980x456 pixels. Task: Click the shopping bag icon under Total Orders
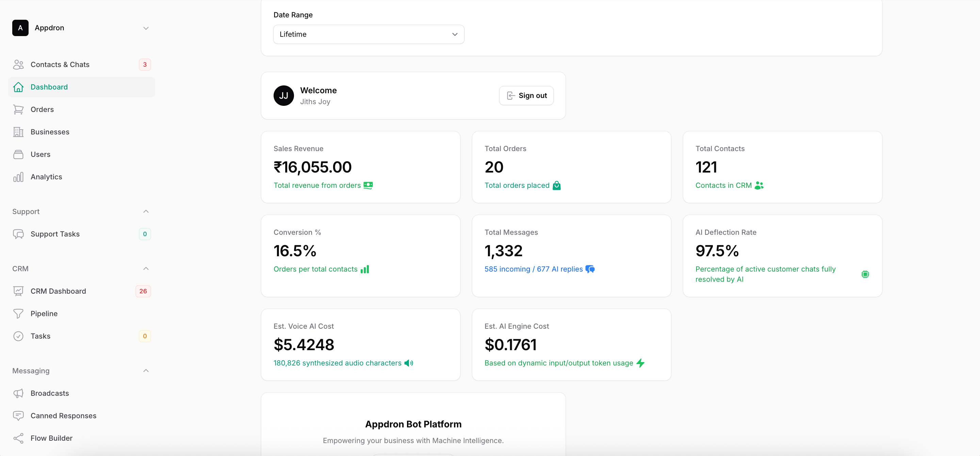pyautogui.click(x=557, y=185)
